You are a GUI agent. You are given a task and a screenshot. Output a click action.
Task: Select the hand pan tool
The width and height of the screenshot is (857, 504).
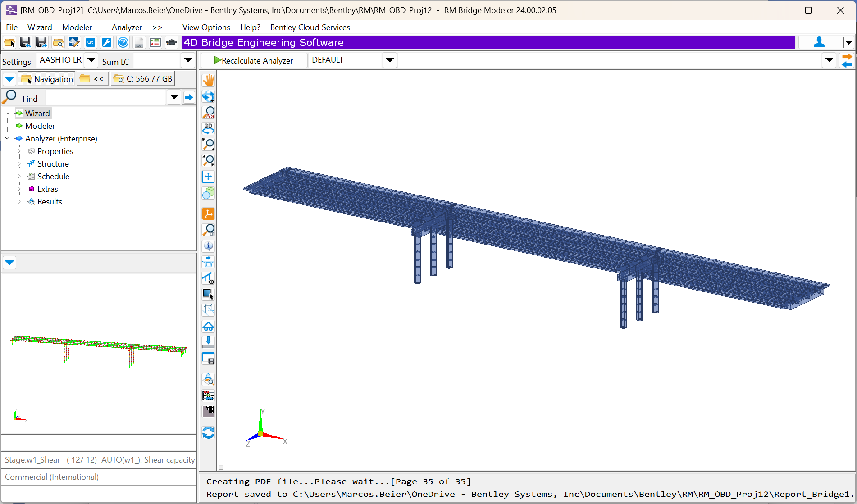pyautogui.click(x=208, y=81)
